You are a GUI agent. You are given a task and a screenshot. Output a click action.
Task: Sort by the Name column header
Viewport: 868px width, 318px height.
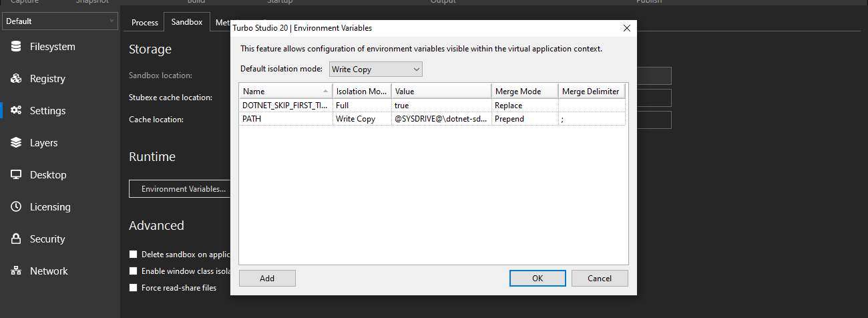click(280, 92)
